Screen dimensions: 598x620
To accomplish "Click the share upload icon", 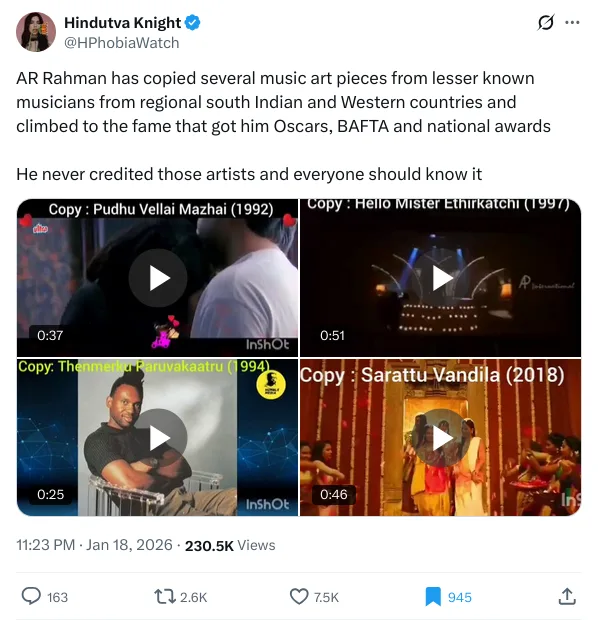I will coord(567,596).
